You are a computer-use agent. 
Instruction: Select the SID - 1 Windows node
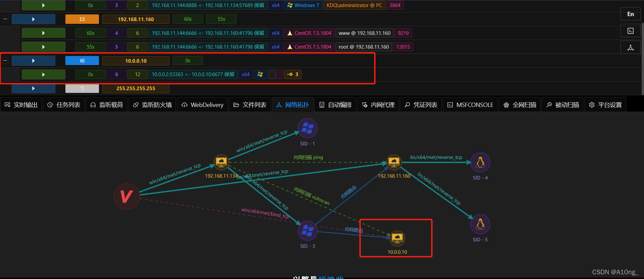[308, 128]
